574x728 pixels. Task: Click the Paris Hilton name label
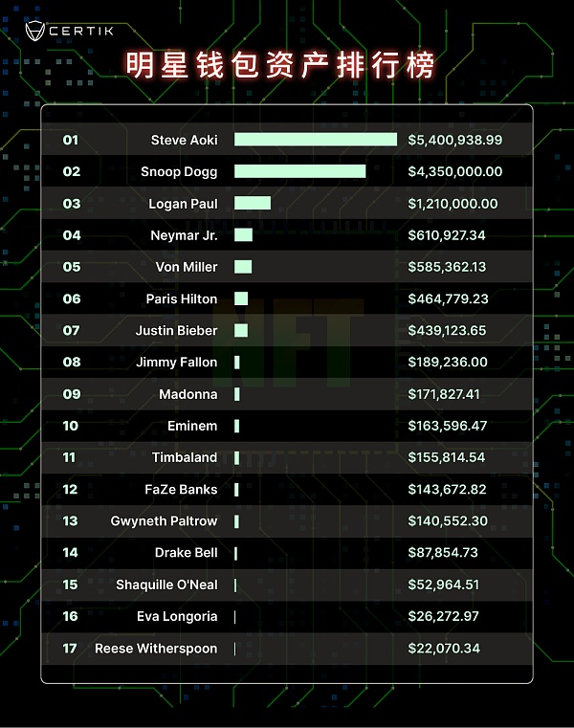[181, 298]
